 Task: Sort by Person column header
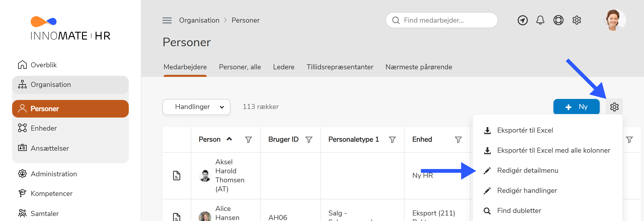[x=209, y=139]
